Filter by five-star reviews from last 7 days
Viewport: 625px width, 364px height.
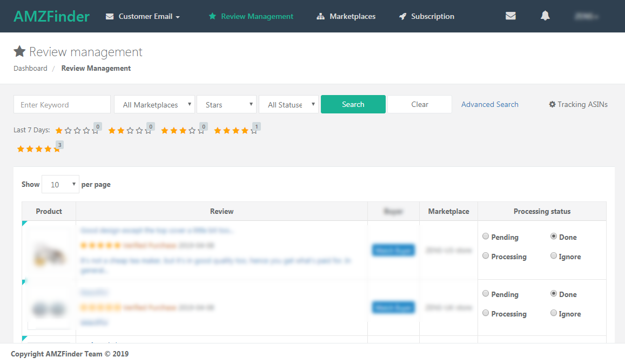click(x=38, y=149)
